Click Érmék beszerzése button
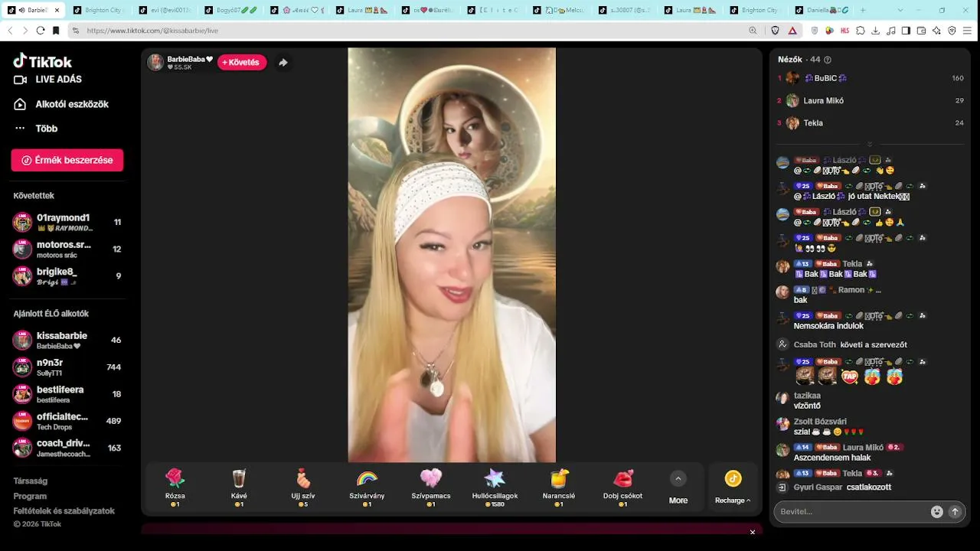 pos(67,160)
